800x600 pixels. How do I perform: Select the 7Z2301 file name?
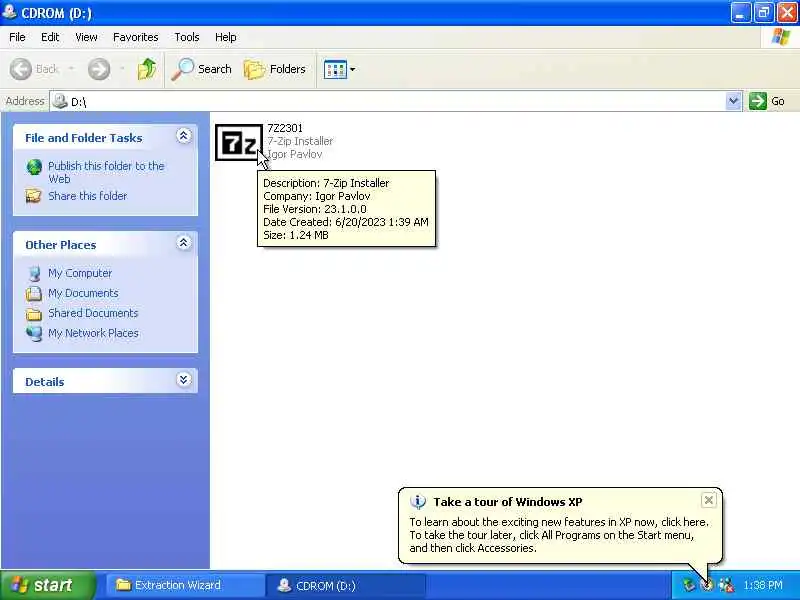tap(285, 128)
